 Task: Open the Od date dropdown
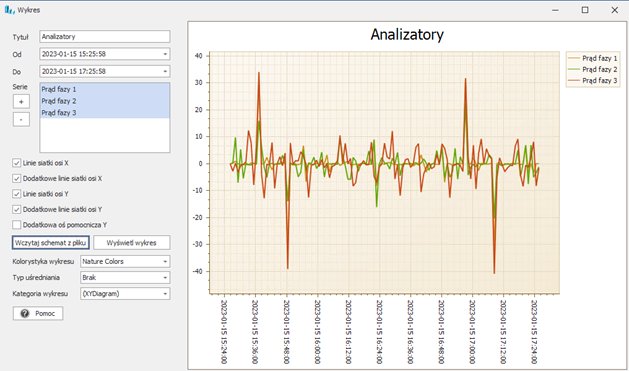point(165,54)
